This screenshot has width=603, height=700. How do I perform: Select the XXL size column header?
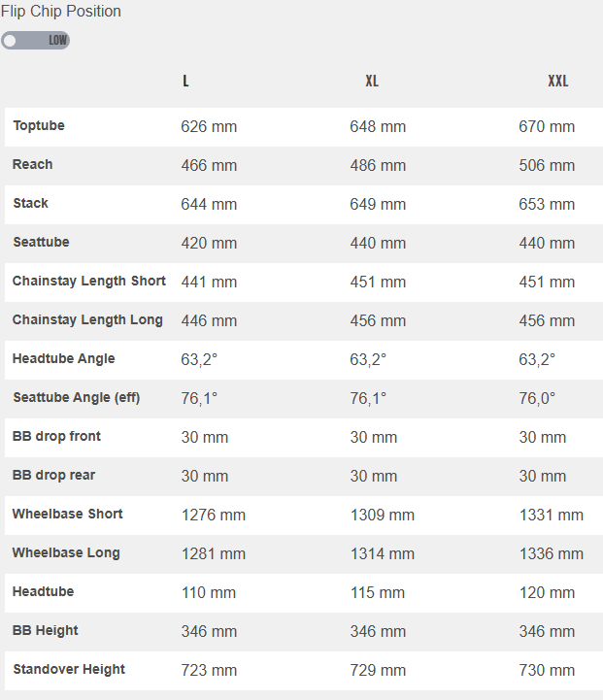(558, 81)
